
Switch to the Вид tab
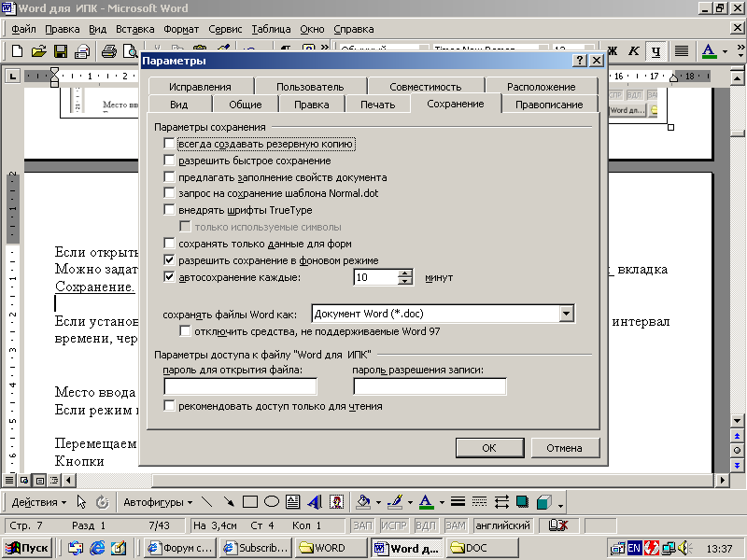(179, 105)
